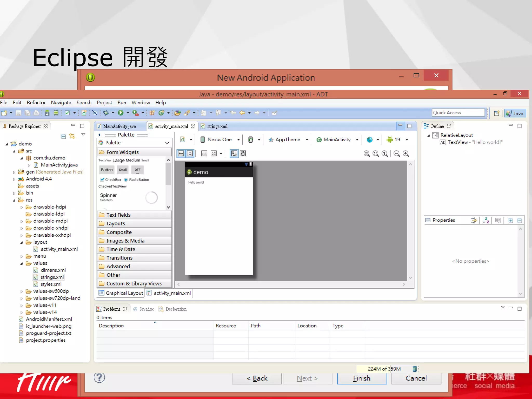
Task: Toggle fill height layout button
Action: [190, 154]
